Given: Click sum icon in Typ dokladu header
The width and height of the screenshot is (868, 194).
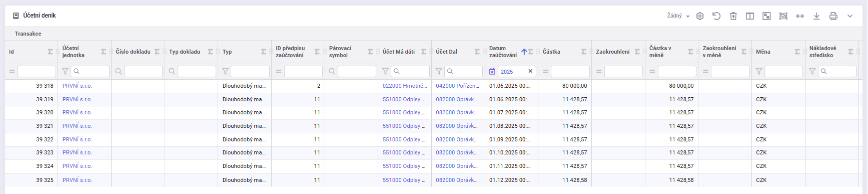Looking at the screenshot, I should click(211, 52).
